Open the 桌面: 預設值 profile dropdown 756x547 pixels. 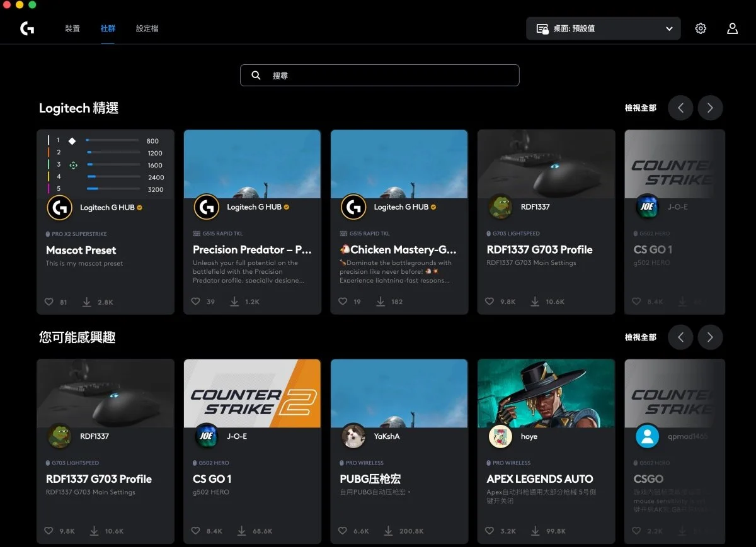click(x=604, y=28)
